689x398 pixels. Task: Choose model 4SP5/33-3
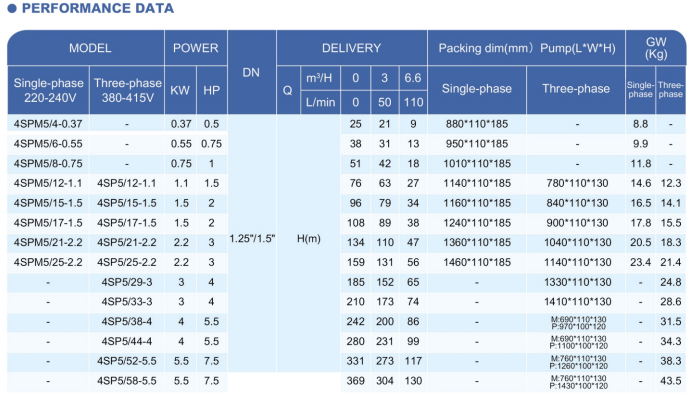click(127, 302)
